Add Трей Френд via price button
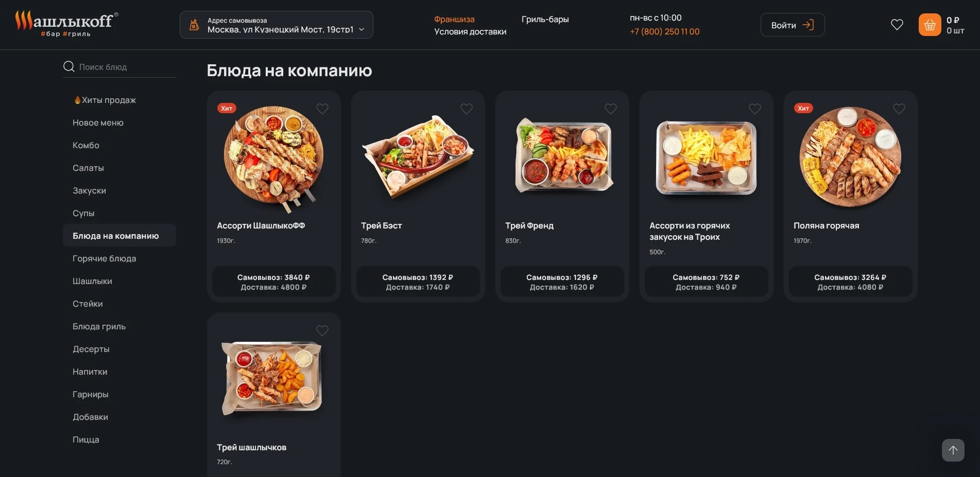This screenshot has width=980, height=477. pos(562,282)
